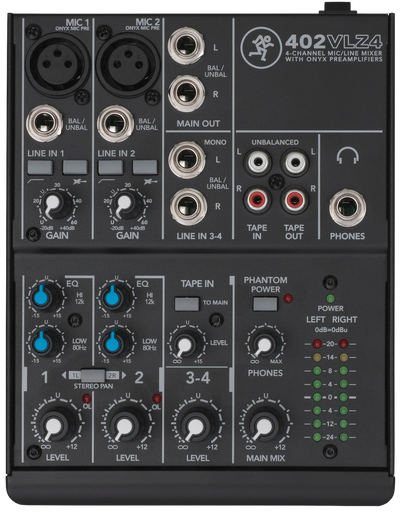Click the Stereo Pan switch between channels 1 and 2
This screenshot has height=515, width=400.
93,375
